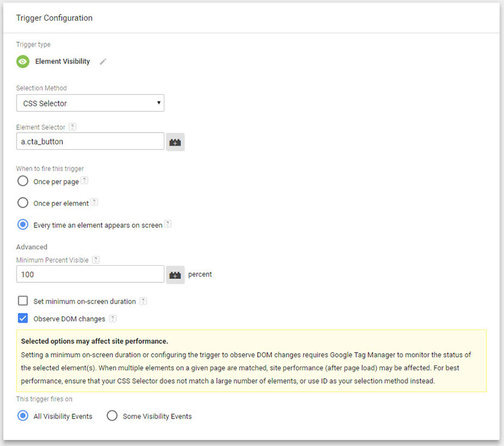Enable Set minimum on-screen duration
Viewport: 504px width, 446px height.
pyautogui.click(x=22, y=301)
